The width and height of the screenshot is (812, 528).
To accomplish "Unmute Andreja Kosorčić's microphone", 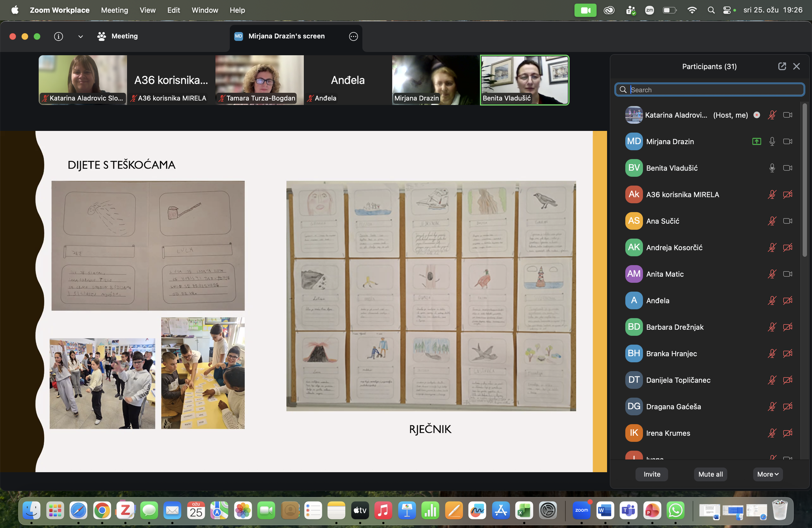I will tap(772, 247).
